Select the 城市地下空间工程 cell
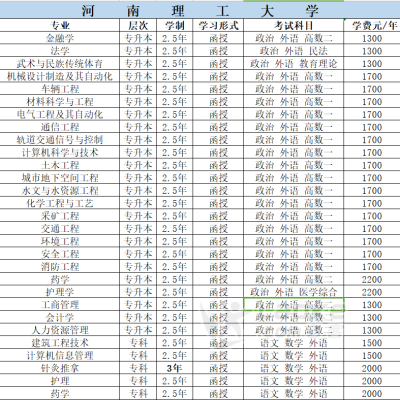400x400 pixels. (60, 178)
